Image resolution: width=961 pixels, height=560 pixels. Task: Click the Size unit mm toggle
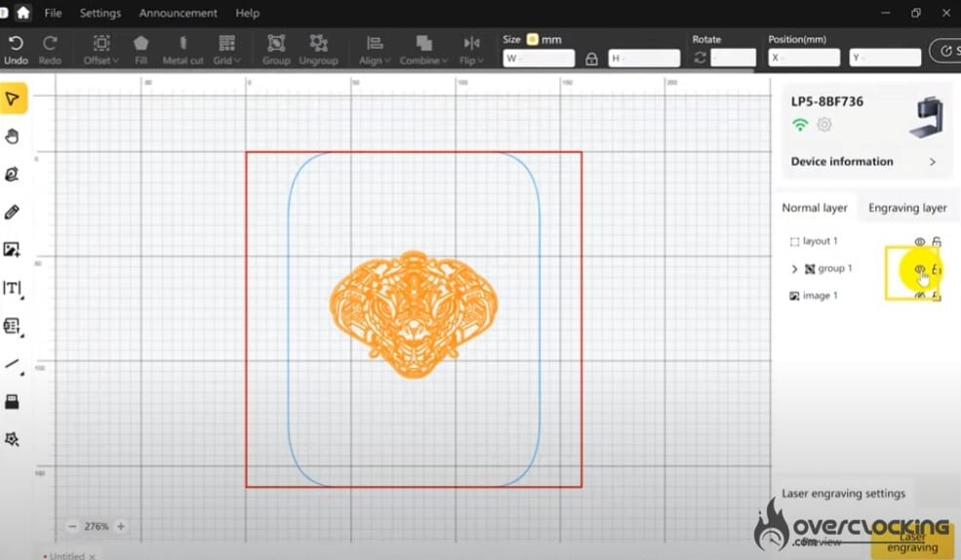tap(532, 39)
